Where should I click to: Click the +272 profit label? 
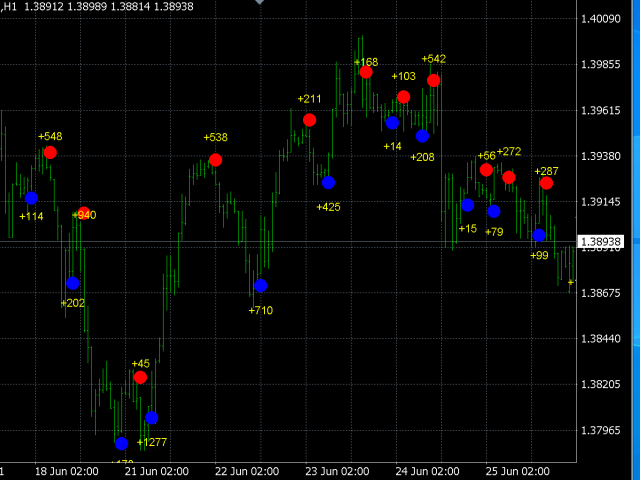(509, 151)
